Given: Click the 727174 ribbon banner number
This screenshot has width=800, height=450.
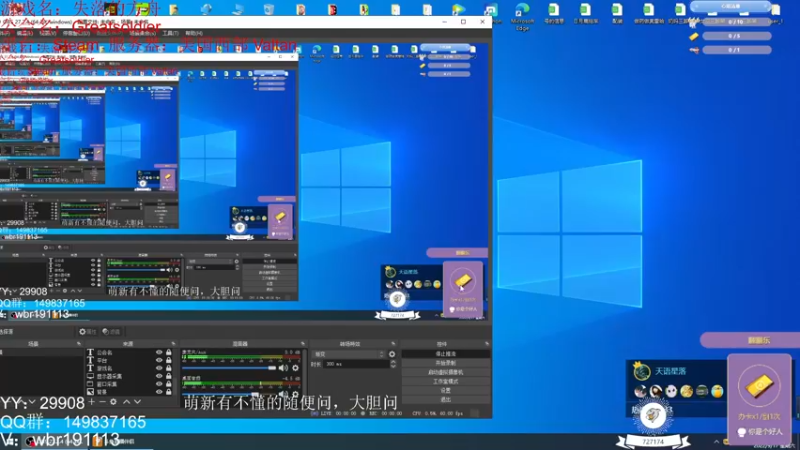Looking at the screenshot, I should point(653,441).
